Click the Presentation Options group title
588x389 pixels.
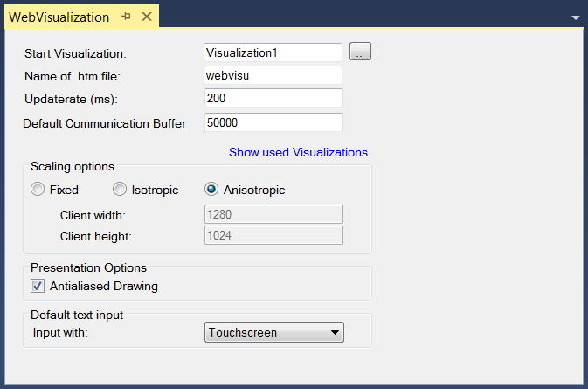click(88, 267)
